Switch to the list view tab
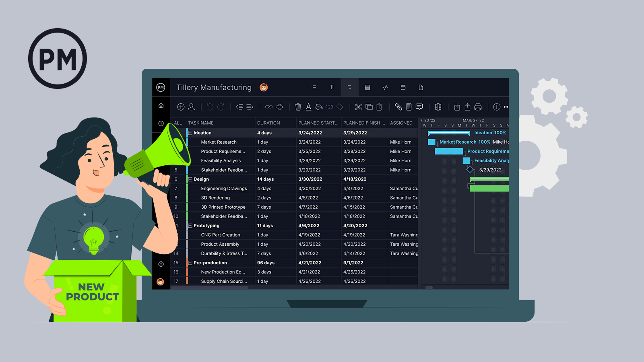The height and width of the screenshot is (362, 644). click(314, 87)
